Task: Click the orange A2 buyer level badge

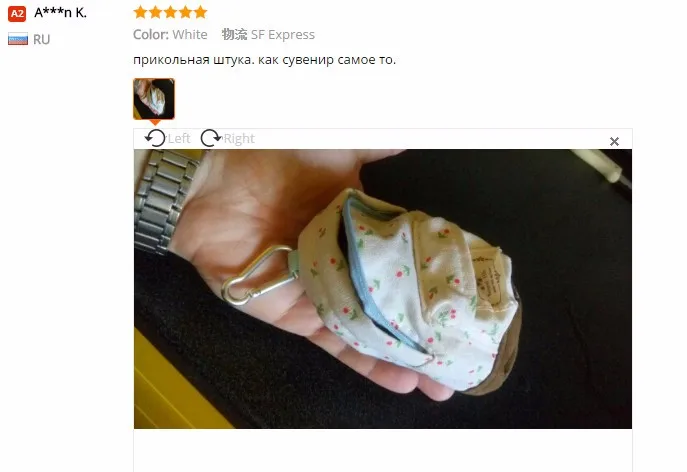Action: [17, 14]
